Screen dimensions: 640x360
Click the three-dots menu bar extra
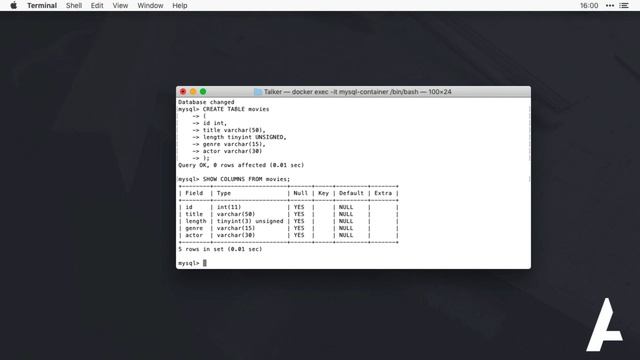610,6
